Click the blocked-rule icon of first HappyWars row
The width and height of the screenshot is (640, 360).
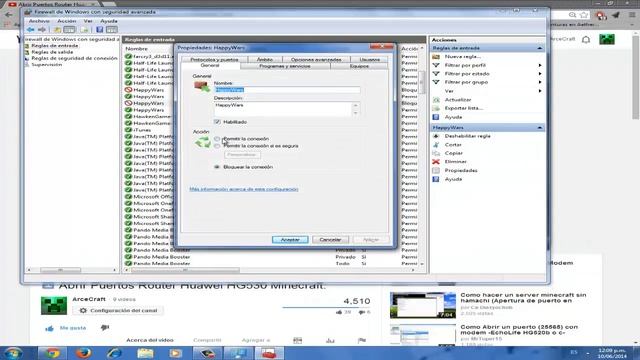128,90
